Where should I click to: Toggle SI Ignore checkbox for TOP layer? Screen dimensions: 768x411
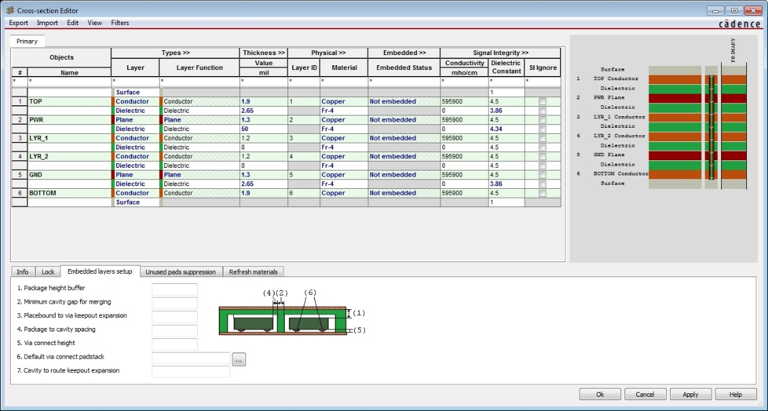pos(542,101)
